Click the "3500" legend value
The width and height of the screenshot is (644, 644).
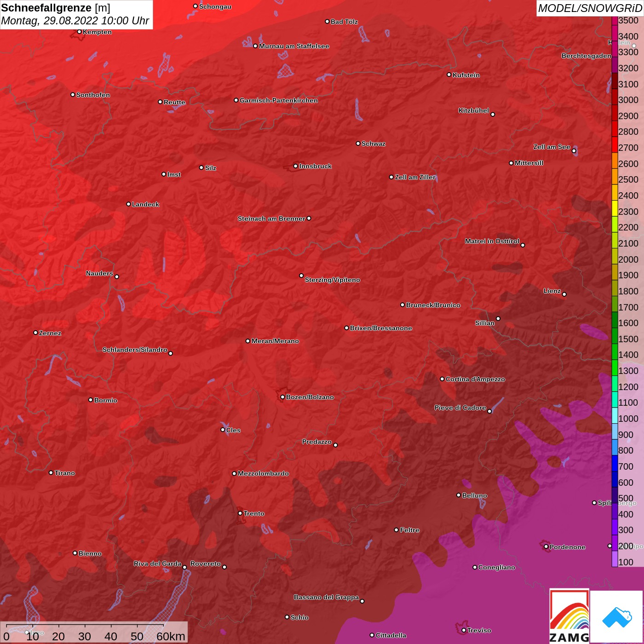(x=628, y=20)
